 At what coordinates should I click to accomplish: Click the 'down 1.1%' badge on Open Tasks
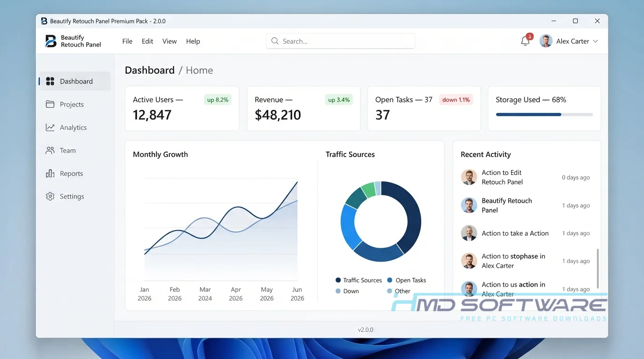(x=456, y=100)
